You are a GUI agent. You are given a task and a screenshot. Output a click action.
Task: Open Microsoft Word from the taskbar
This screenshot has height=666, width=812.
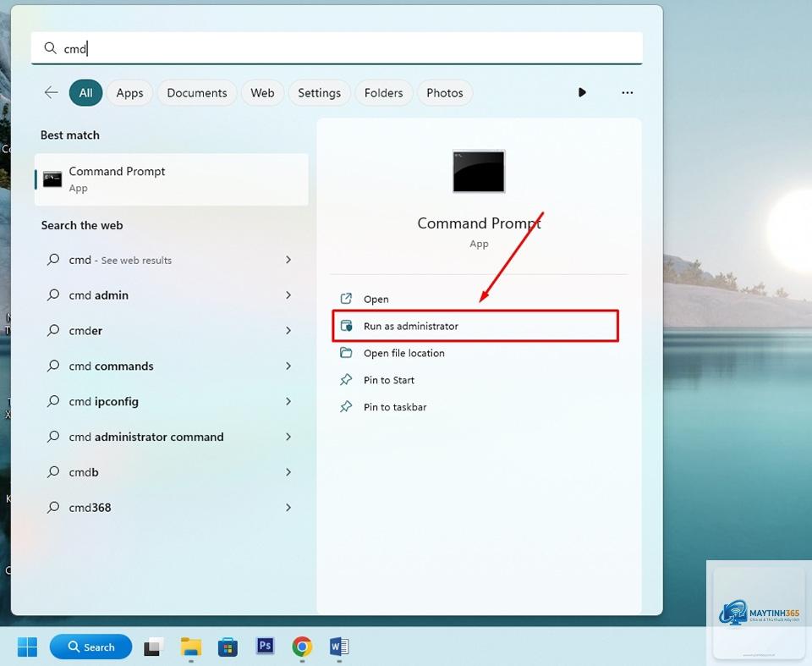coord(339,647)
